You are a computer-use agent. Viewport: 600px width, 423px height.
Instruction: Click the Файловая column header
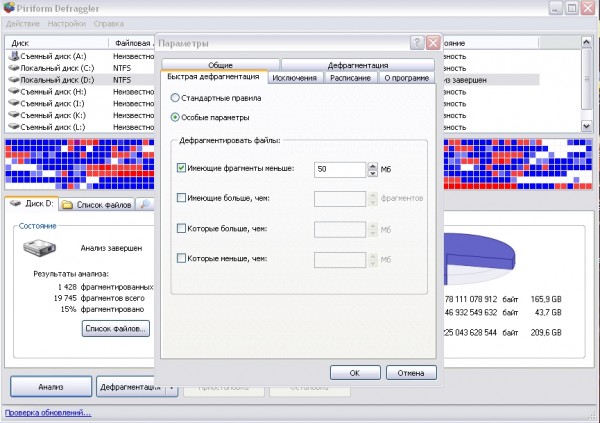pos(134,43)
